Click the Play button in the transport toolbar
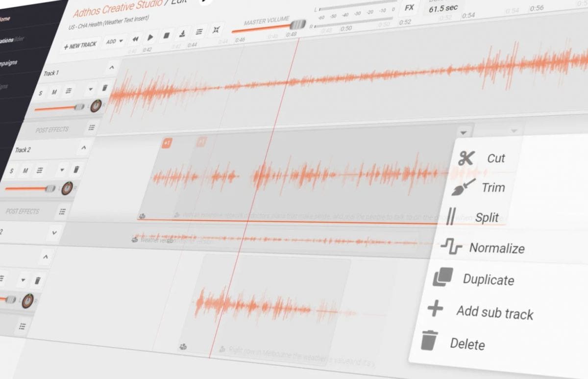The width and height of the screenshot is (588, 379). click(151, 36)
